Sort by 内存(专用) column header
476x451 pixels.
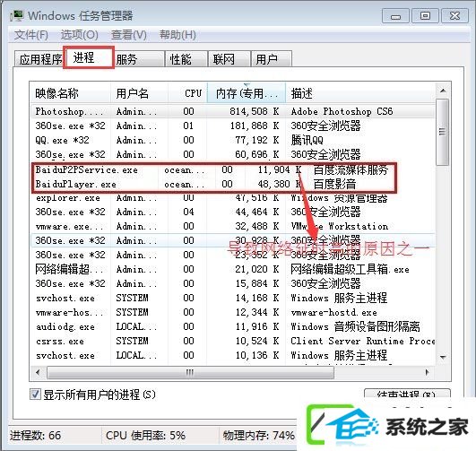247,93
